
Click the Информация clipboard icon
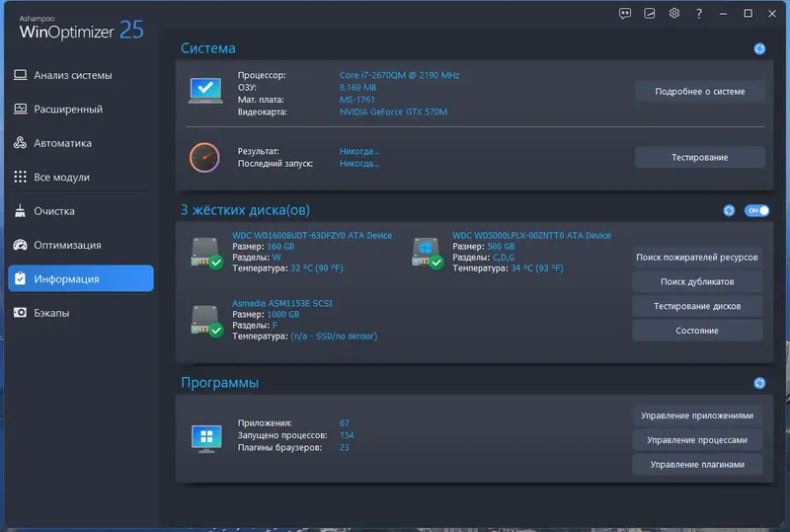[20, 278]
